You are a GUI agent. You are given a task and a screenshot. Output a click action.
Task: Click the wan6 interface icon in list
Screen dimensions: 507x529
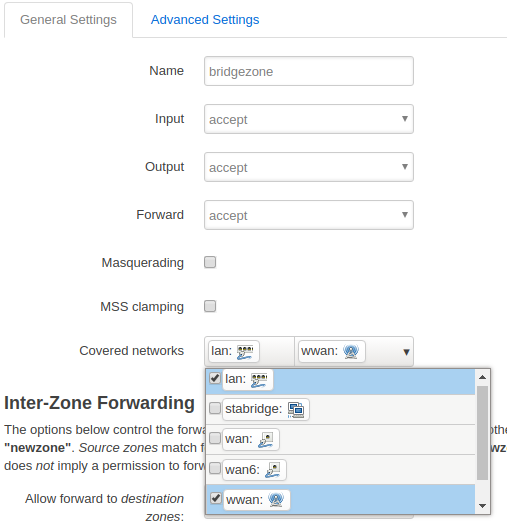(x=273, y=470)
